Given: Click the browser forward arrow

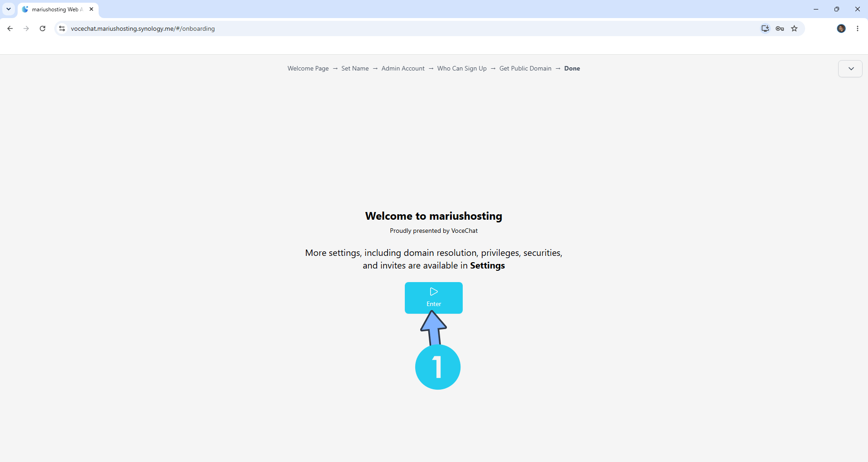Looking at the screenshot, I should pos(26,28).
